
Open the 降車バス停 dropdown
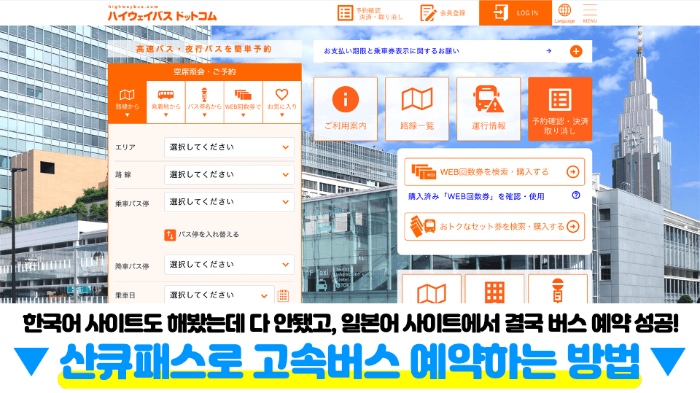[229, 264]
